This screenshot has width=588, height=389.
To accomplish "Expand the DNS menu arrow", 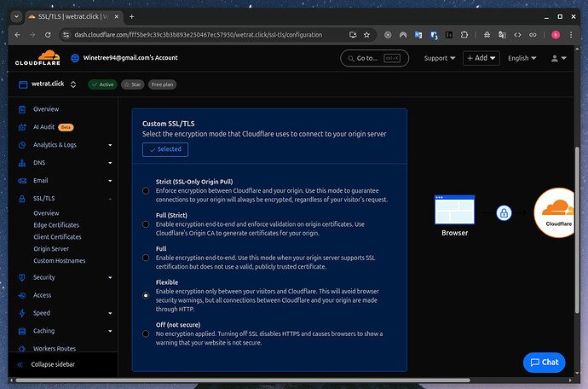I will point(110,163).
